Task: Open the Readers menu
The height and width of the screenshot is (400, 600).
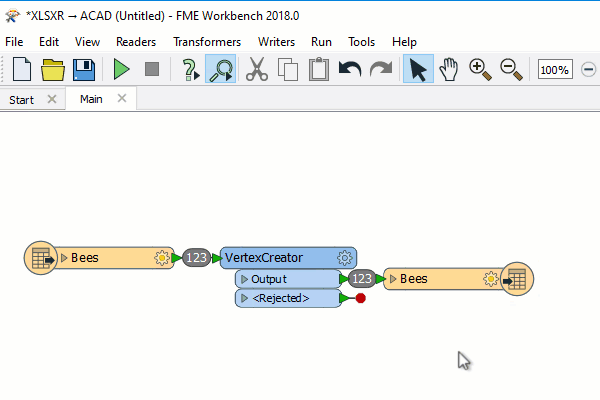Action: pos(136,42)
